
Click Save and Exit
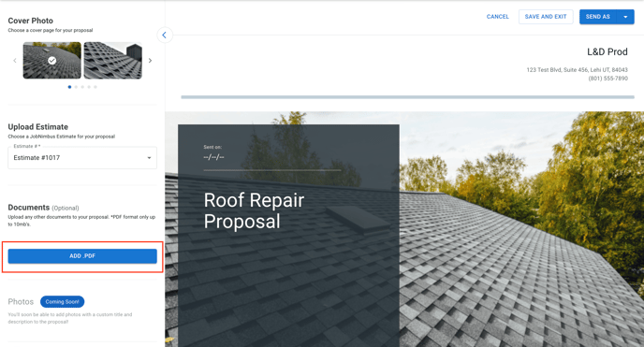coord(546,17)
